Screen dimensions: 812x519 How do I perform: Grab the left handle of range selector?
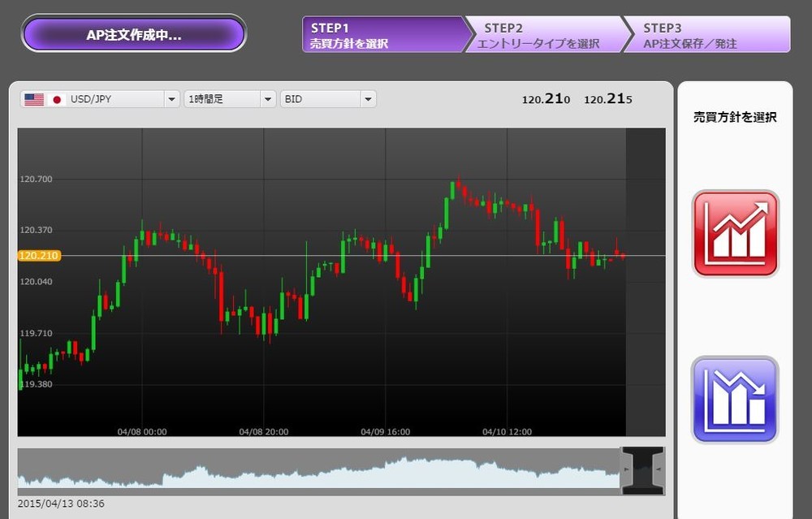[626, 469]
